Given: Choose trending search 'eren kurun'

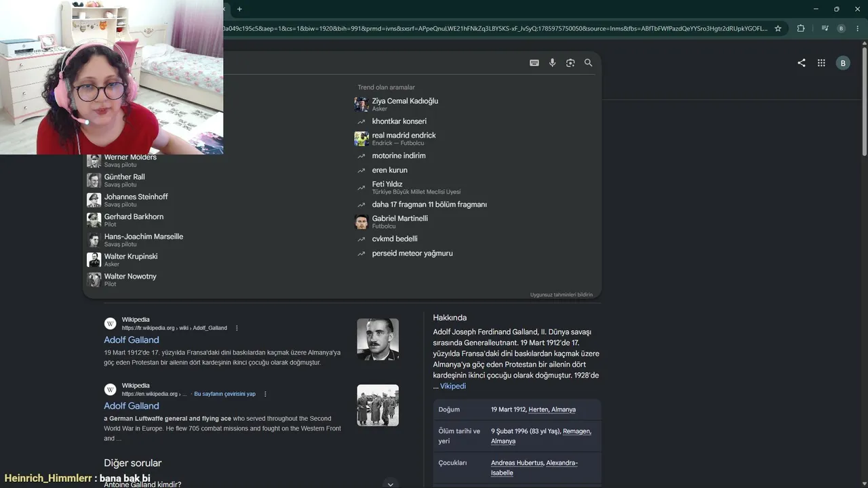Looking at the screenshot, I should click(x=382, y=170).
